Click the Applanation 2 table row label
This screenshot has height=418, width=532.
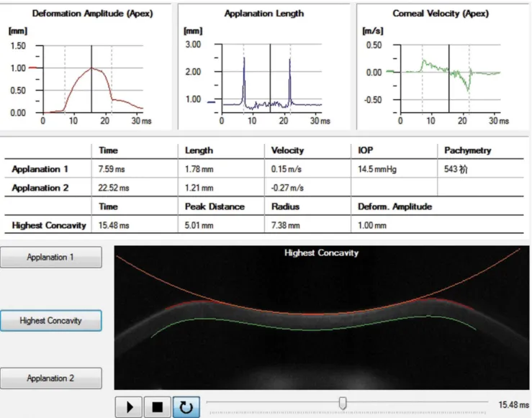pos(40,188)
